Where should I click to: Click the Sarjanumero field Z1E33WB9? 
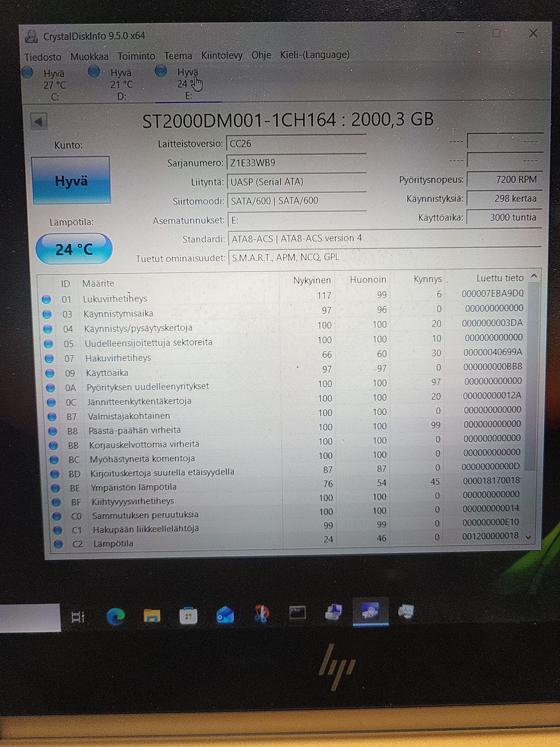(x=296, y=163)
